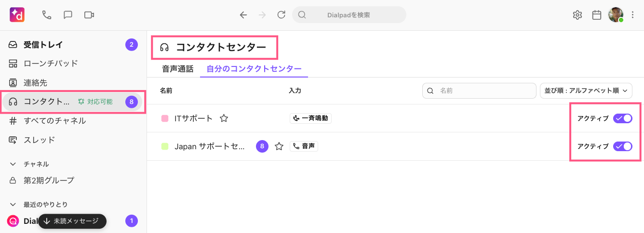
Task: Click the 音声 tag
Action: click(x=304, y=146)
